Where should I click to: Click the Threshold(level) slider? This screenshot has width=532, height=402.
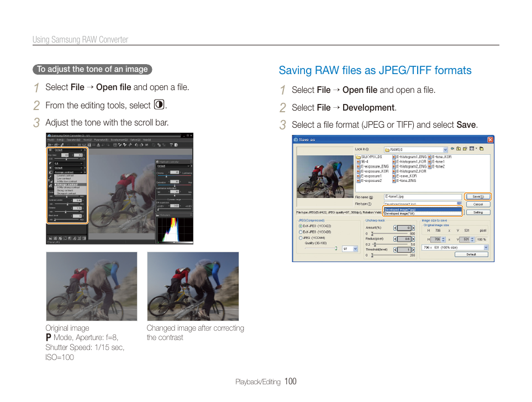tap(390, 255)
